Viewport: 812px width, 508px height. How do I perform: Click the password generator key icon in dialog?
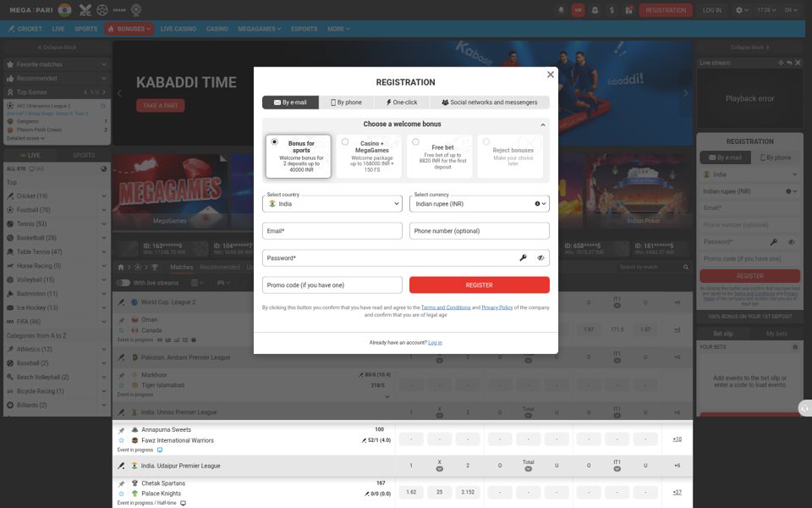(x=523, y=257)
